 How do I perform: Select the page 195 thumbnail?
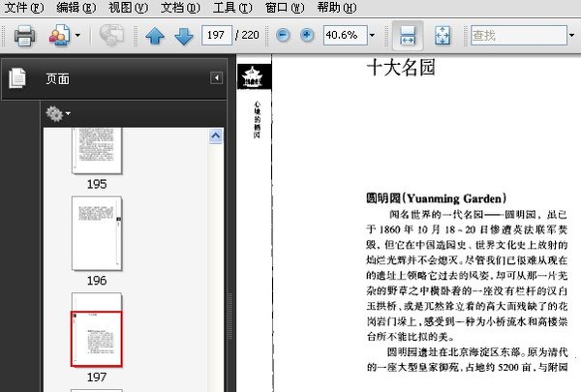tap(97, 151)
